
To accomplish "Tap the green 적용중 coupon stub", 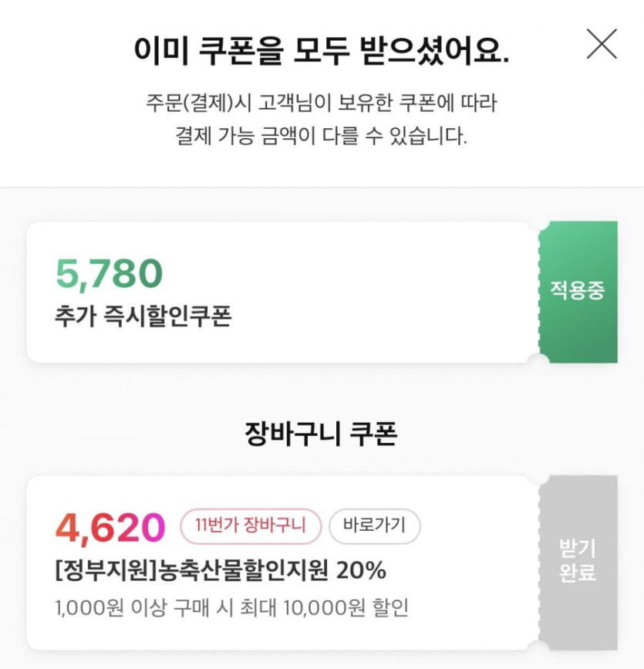I will coord(578,292).
